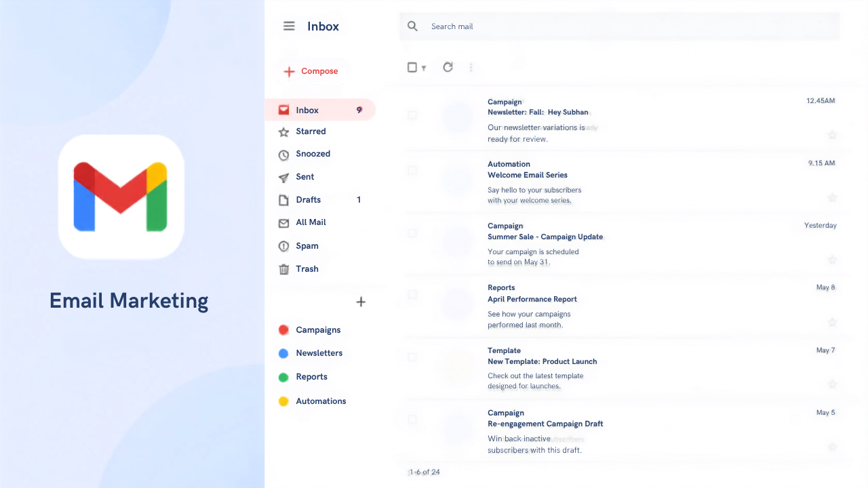The image size is (868, 488).
Task: Star the New Template: Product Launch email
Action: coord(832,385)
